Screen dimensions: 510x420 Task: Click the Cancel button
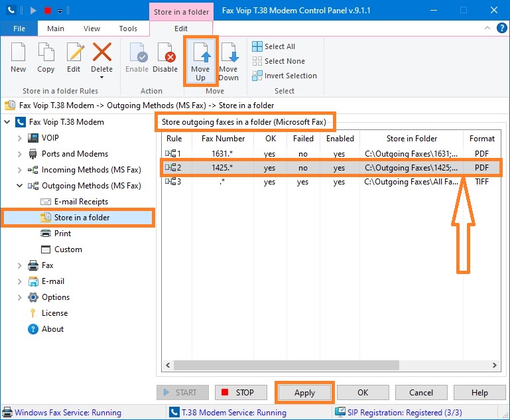pos(421,393)
